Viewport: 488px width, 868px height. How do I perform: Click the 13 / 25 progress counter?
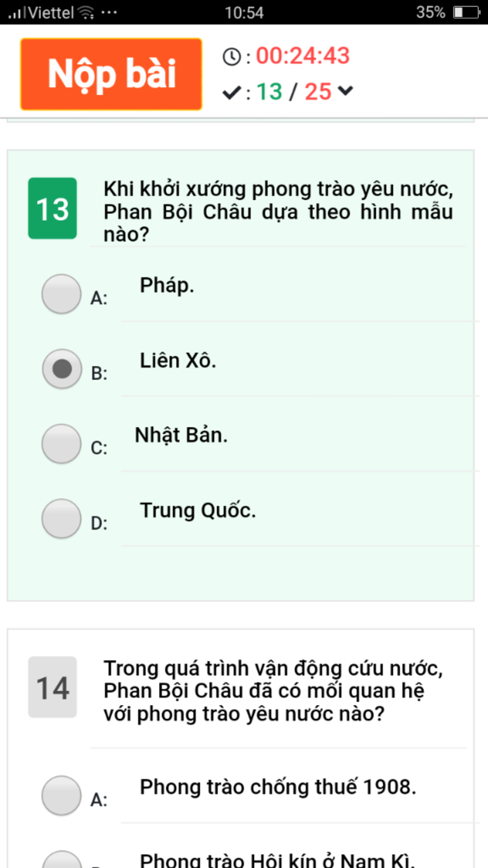pos(294,92)
